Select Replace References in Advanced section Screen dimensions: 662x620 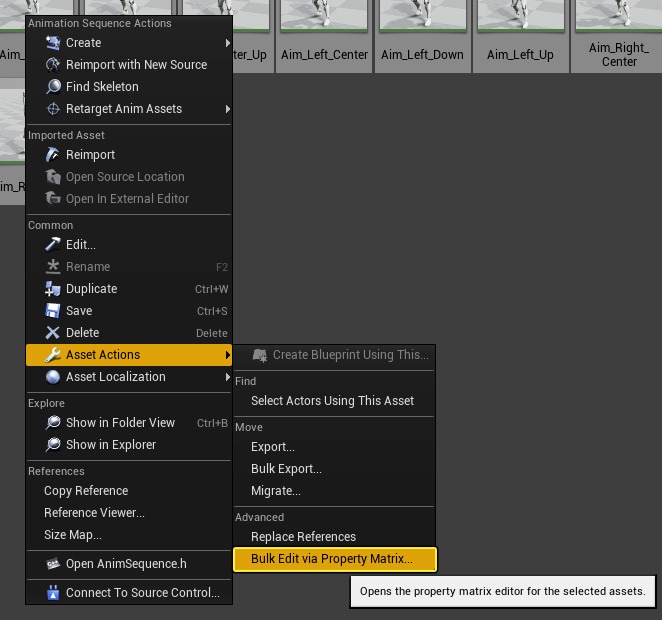point(303,537)
